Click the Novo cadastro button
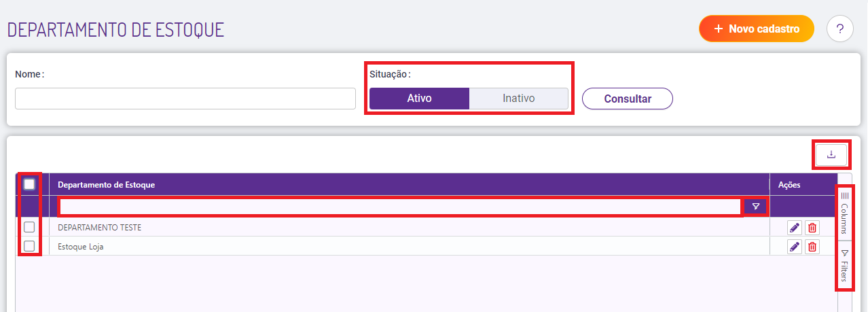The width and height of the screenshot is (868, 312). [756, 29]
